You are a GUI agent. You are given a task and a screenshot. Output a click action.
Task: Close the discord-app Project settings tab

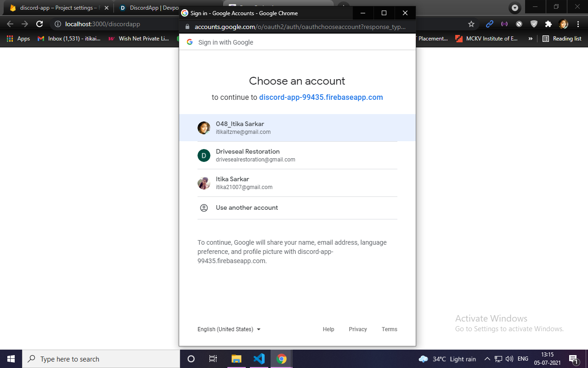(x=106, y=8)
